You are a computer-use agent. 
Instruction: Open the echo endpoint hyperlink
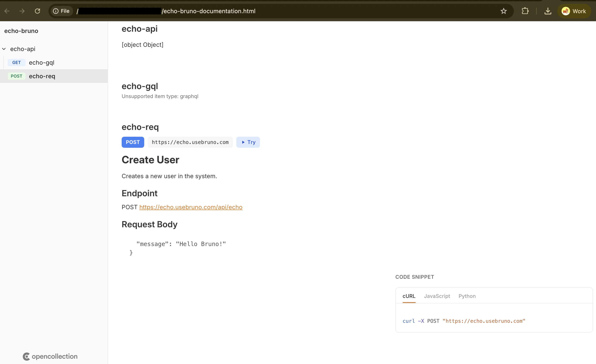[x=191, y=207]
